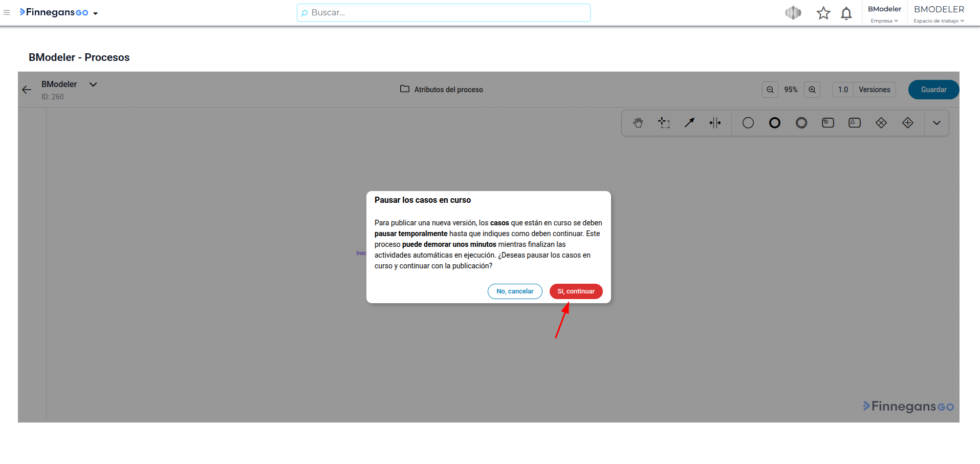Activate the hand pan tool

tap(638, 123)
